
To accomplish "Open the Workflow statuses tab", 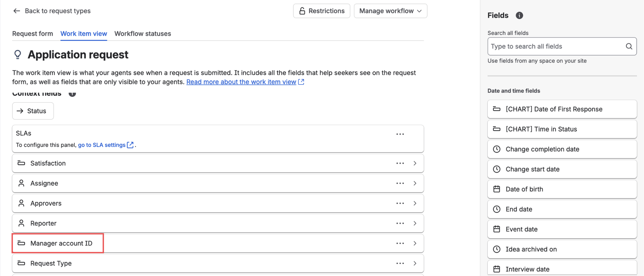I will 143,34.
